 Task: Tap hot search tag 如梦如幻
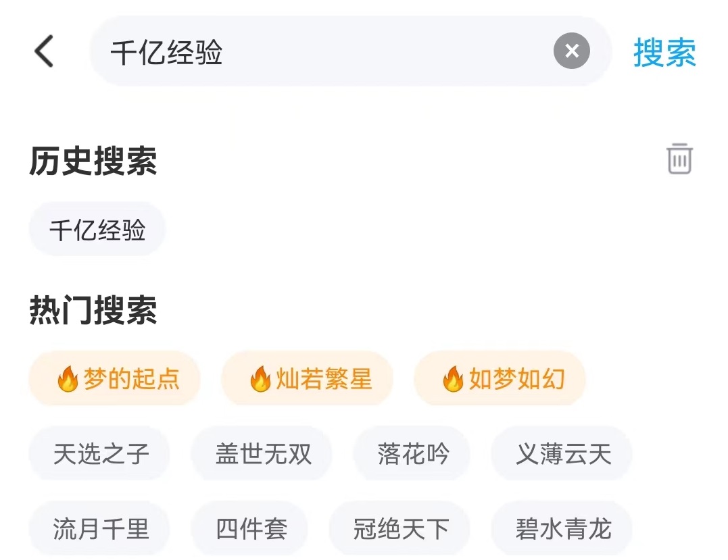point(500,379)
